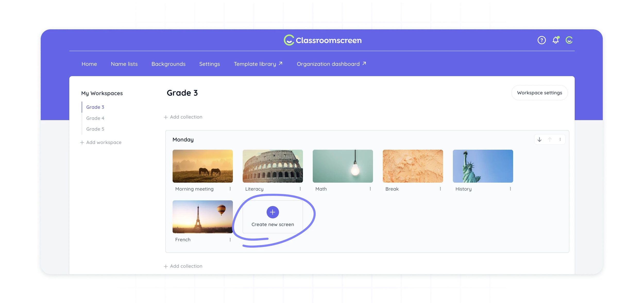Click the blue plus create screen icon
Viewport: 644px width, 303px height.
coord(273,212)
